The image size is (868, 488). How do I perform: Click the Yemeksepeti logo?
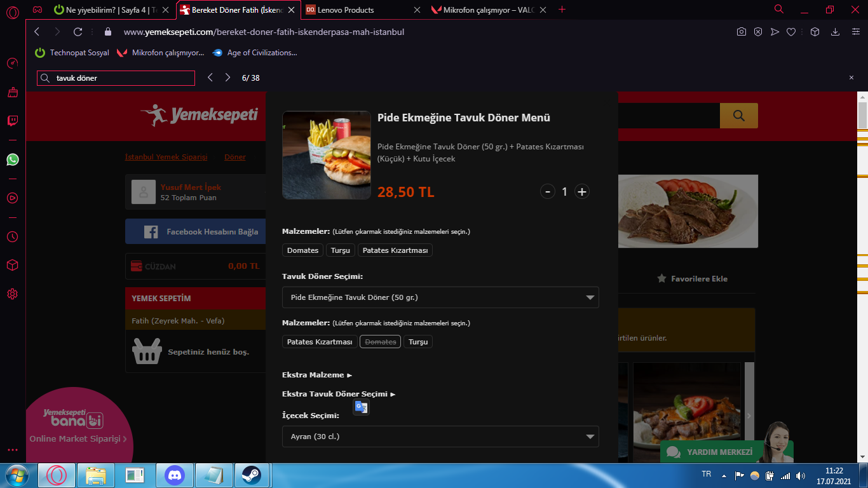200,115
